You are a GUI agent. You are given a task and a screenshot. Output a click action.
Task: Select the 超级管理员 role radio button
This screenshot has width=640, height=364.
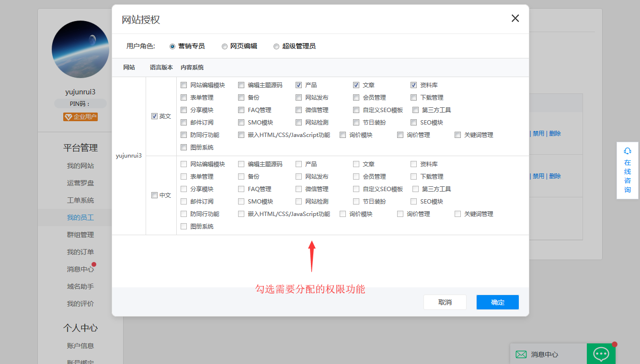point(276,46)
